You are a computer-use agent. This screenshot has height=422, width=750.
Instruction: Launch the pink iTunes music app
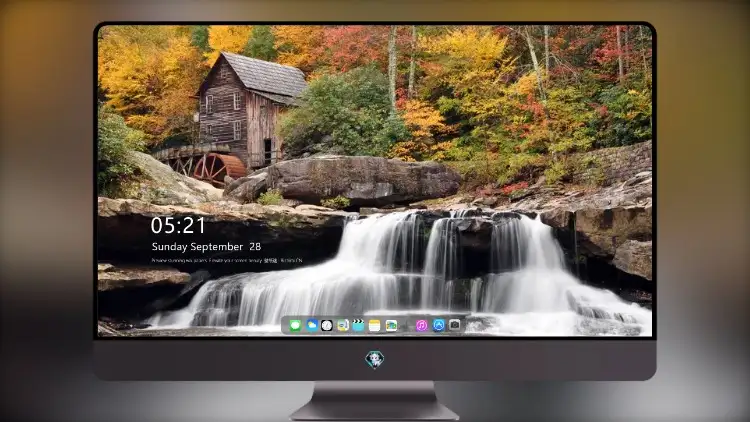(x=421, y=326)
